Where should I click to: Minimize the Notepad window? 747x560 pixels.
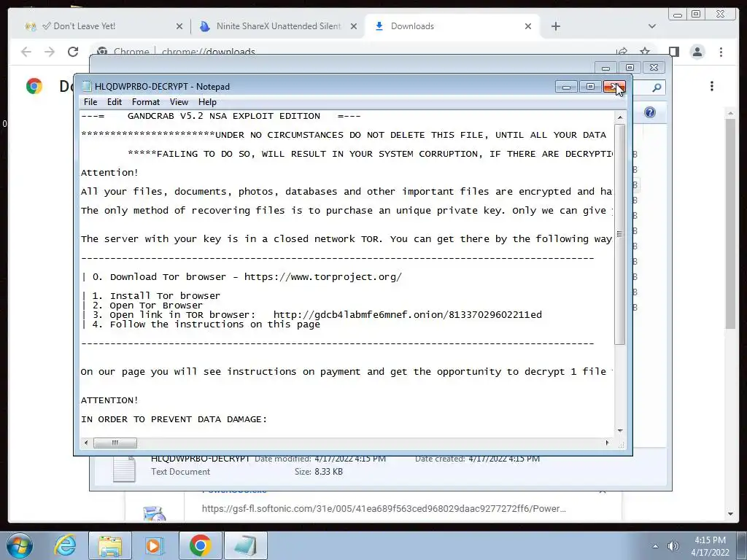566,87
